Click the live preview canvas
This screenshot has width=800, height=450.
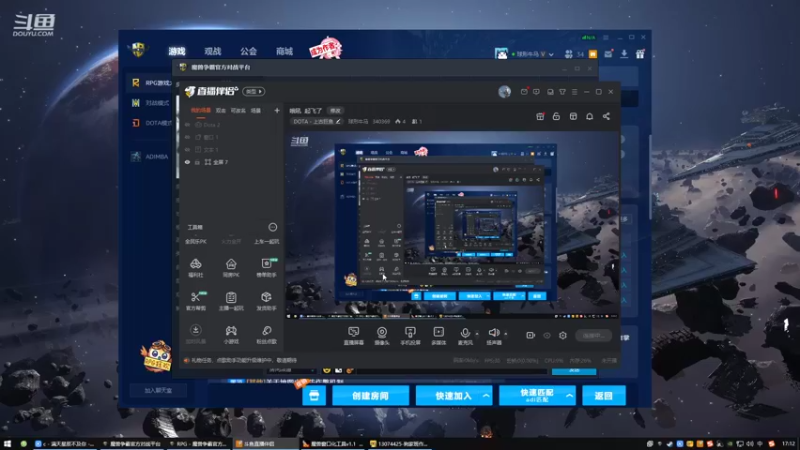click(452, 224)
